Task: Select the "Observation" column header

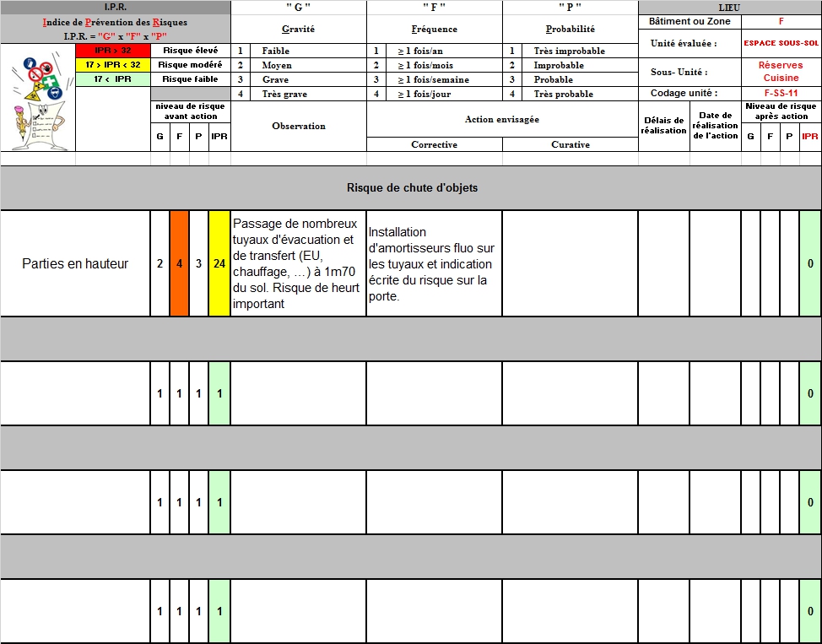Action: (298, 127)
